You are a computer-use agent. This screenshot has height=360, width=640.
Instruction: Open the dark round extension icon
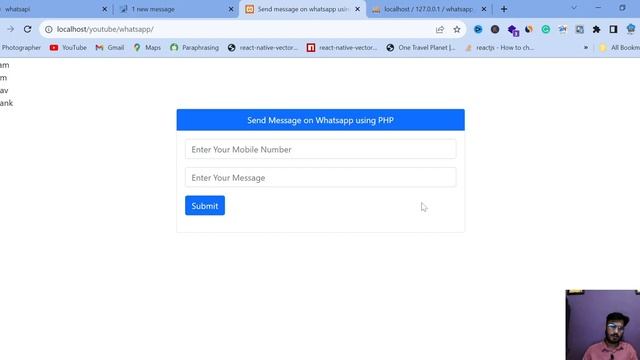(x=495, y=29)
